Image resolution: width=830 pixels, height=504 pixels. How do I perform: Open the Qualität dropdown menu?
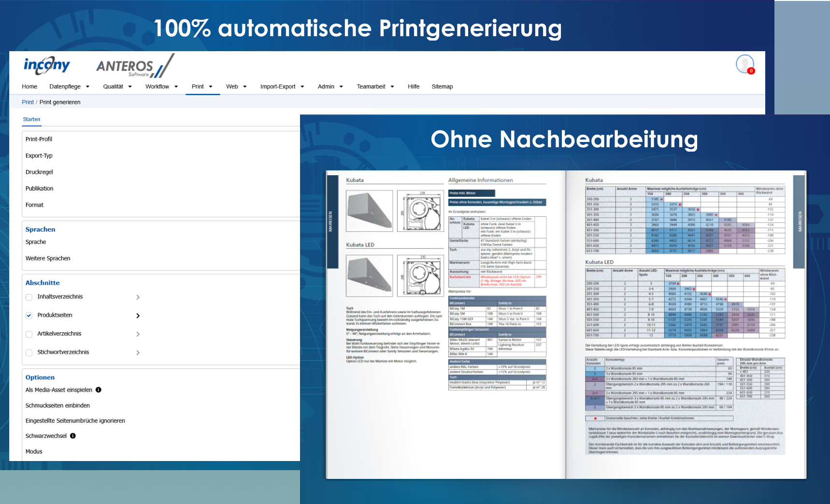[117, 86]
